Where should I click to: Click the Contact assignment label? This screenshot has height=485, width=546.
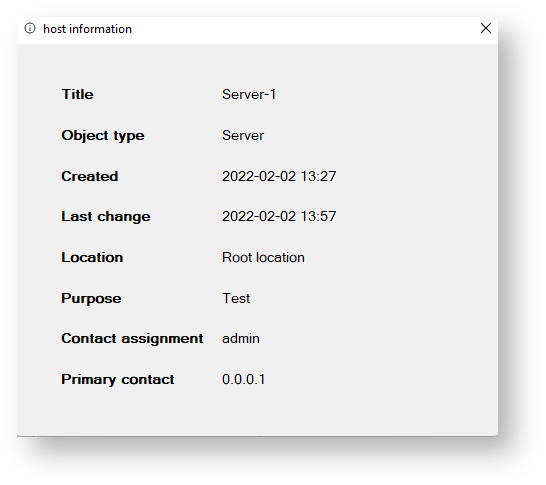[x=132, y=339]
